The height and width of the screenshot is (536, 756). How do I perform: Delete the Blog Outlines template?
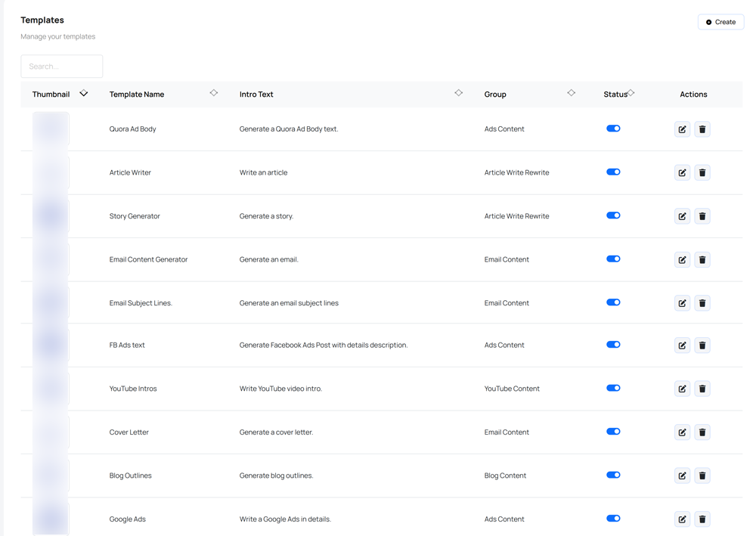(x=702, y=476)
